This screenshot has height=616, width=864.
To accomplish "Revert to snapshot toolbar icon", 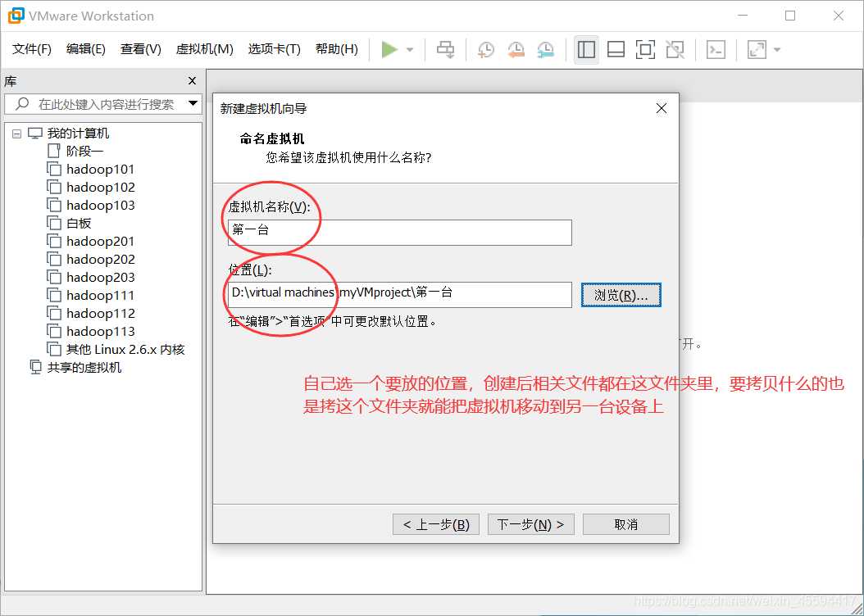I will (516, 49).
